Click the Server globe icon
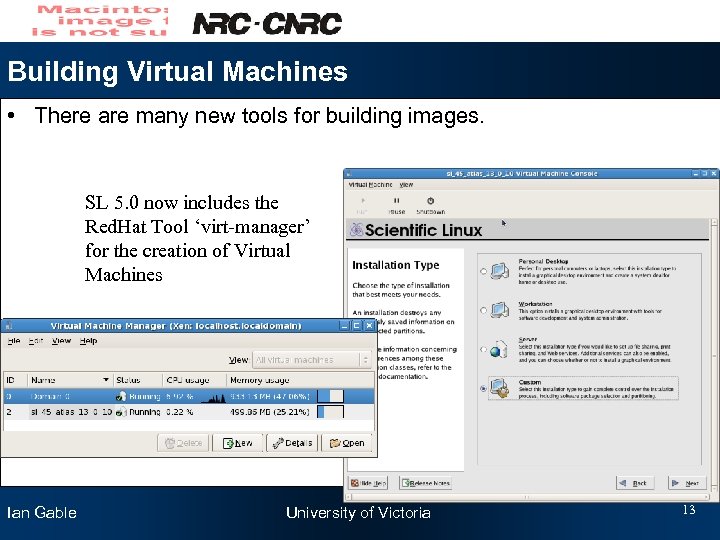The width and height of the screenshot is (720, 540). tap(498, 349)
